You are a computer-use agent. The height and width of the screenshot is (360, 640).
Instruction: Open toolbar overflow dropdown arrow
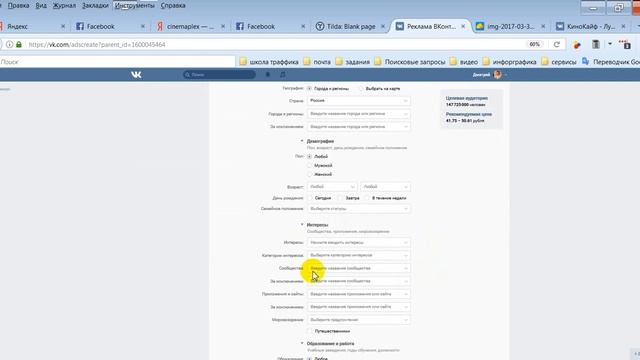coord(610,44)
